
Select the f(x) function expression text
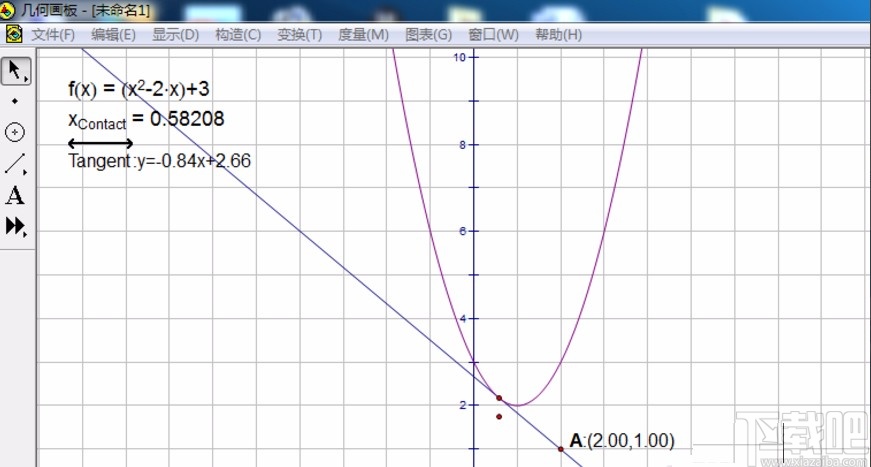[x=138, y=89]
